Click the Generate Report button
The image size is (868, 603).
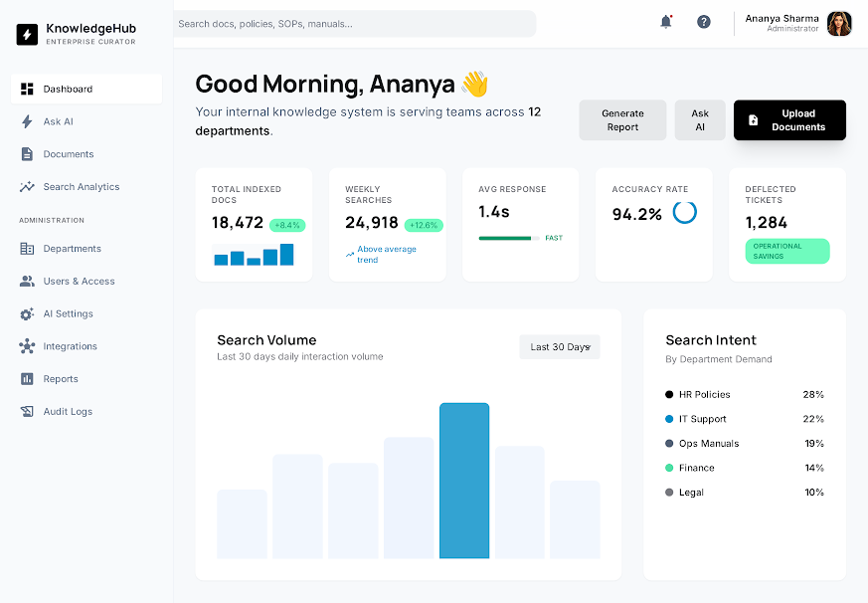pyautogui.click(x=622, y=119)
